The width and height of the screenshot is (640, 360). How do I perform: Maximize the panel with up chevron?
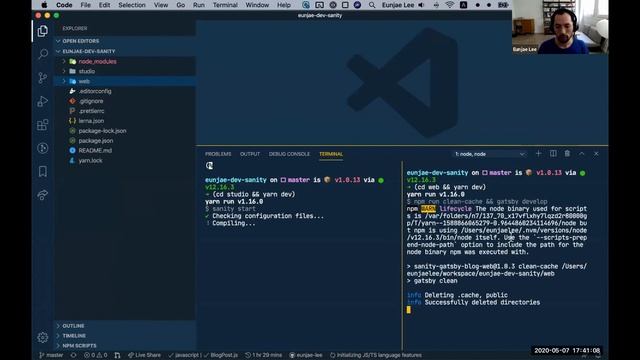pyautogui.click(x=582, y=153)
